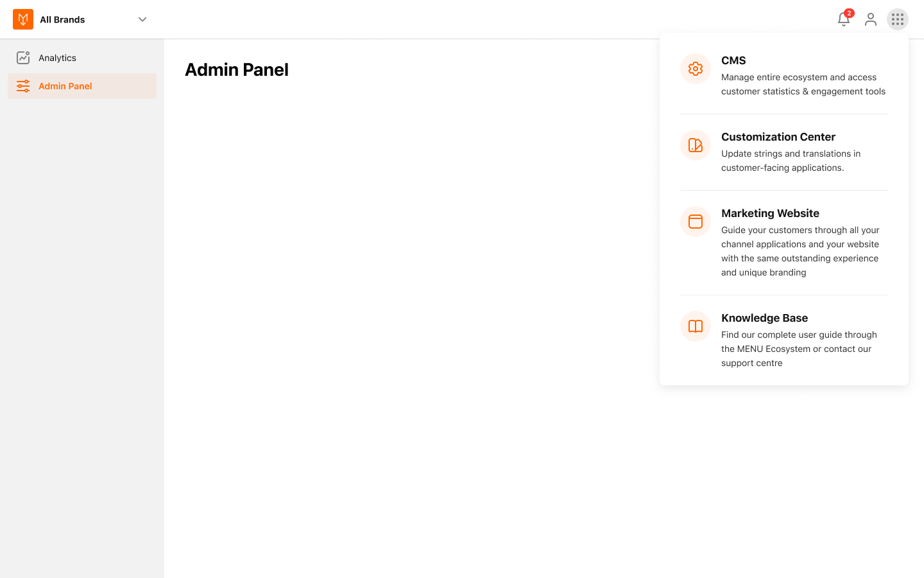Click the Analytics chart icon
The image size is (924, 578).
click(22, 57)
